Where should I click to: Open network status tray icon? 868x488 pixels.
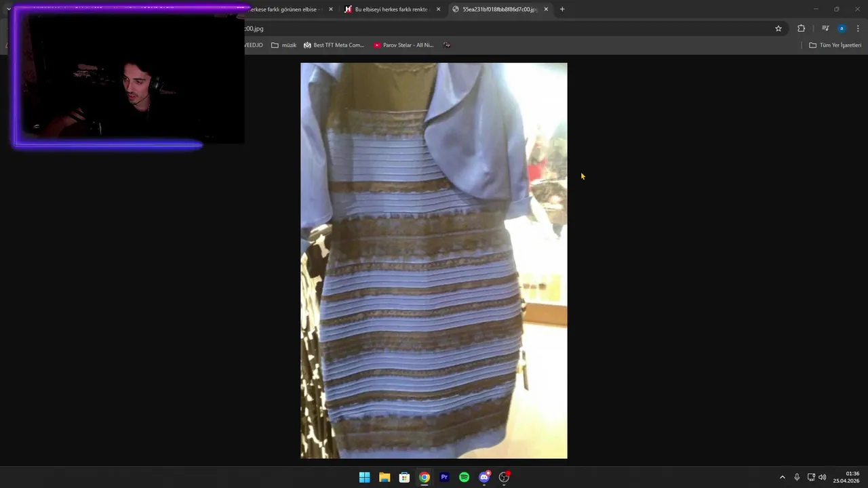pos(811,477)
